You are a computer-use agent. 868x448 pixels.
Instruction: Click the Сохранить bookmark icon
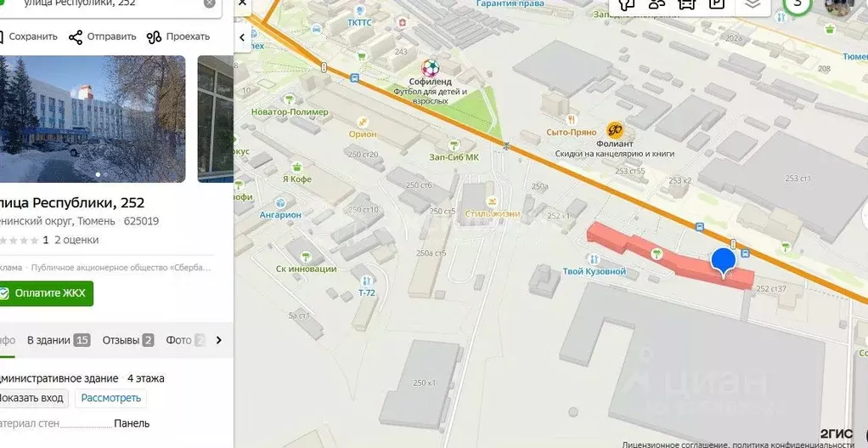[1, 37]
